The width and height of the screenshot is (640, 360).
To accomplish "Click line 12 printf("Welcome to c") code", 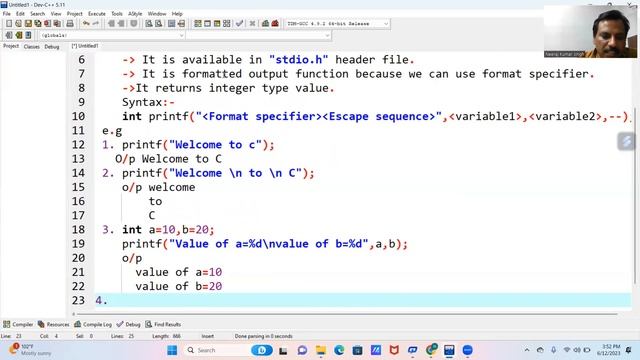I will (x=198, y=144).
